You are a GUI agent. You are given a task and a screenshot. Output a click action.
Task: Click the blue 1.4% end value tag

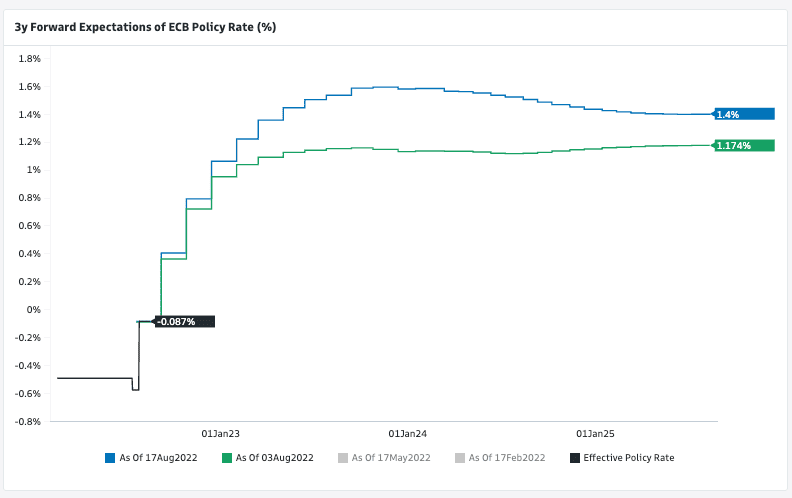(745, 114)
